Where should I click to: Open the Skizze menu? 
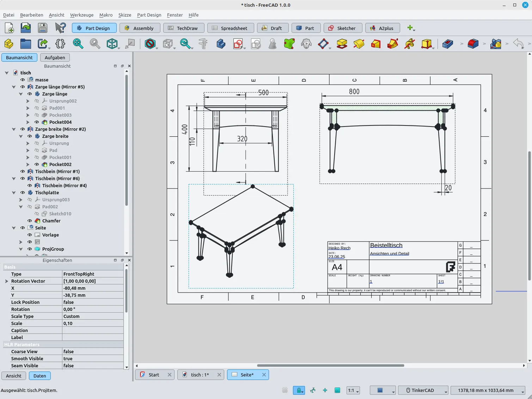tap(125, 15)
